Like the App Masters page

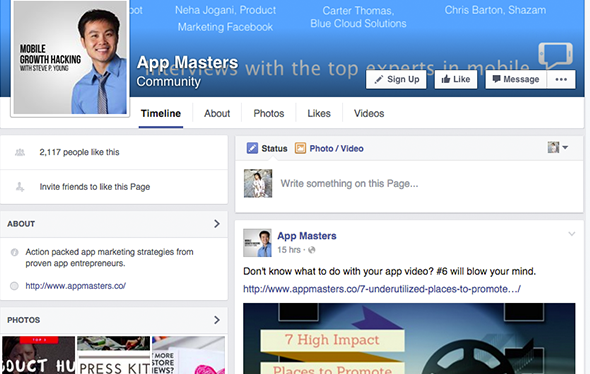[x=456, y=79]
